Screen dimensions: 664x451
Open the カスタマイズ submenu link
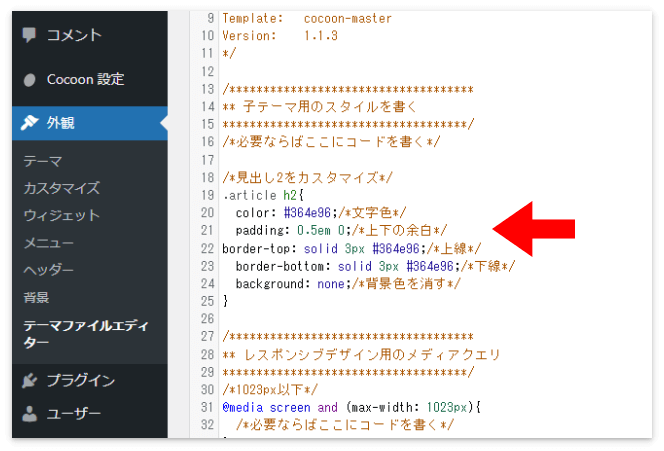click(62, 188)
